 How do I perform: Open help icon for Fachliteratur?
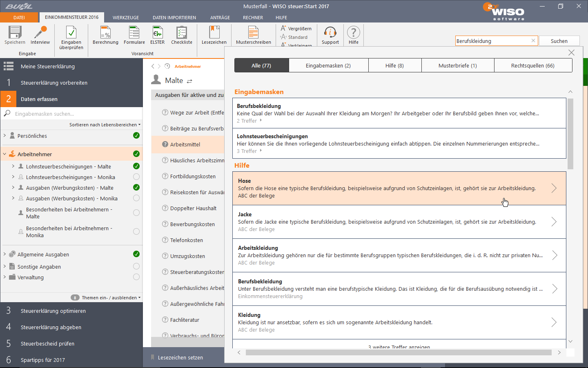point(165,320)
